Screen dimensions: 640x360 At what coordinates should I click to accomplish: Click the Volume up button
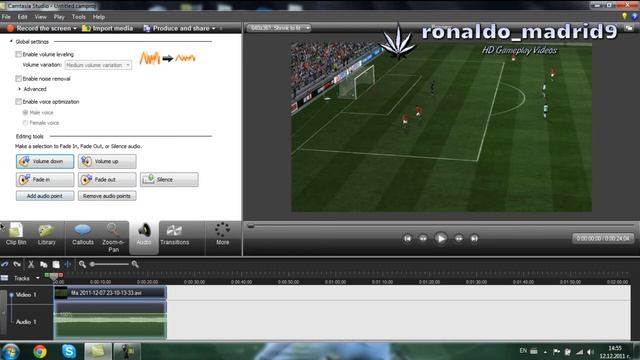pyautogui.click(x=107, y=161)
